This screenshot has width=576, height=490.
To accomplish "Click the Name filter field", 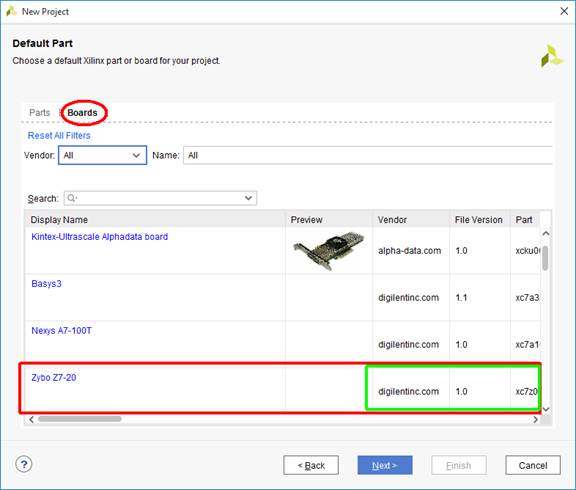I will pyautogui.click(x=367, y=155).
